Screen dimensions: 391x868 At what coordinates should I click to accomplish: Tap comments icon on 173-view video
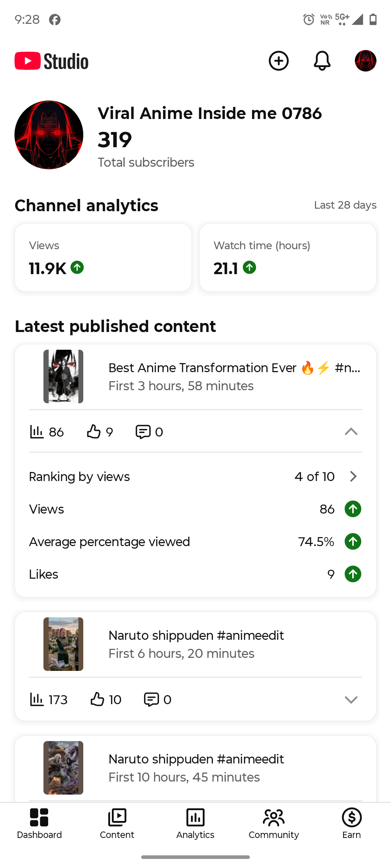(x=151, y=699)
